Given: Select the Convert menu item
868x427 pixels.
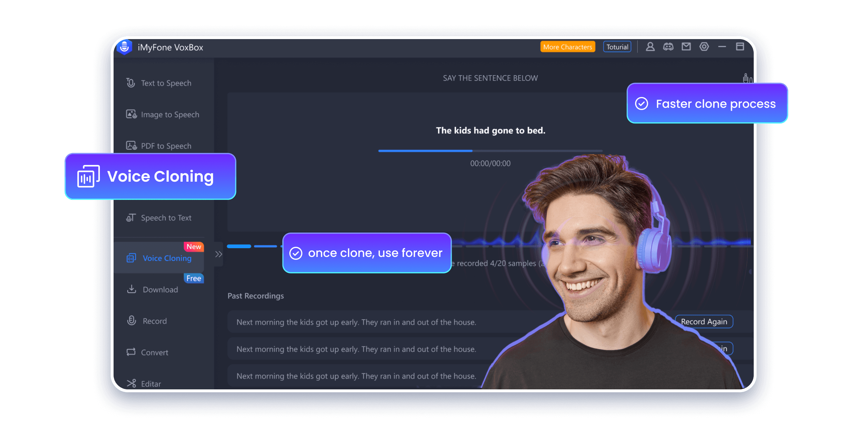Looking at the screenshot, I should pos(153,352).
